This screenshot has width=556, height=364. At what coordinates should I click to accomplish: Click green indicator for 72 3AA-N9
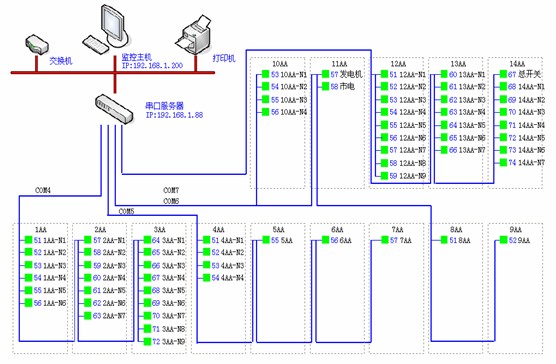pyautogui.click(x=147, y=341)
